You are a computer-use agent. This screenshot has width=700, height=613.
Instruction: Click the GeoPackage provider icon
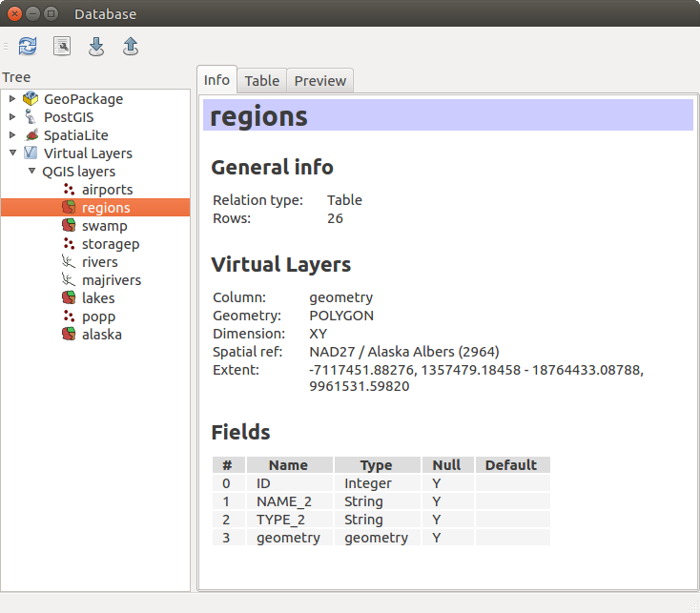tap(31, 99)
